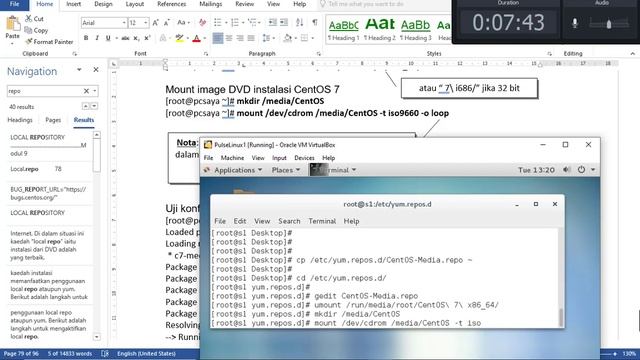Image resolution: width=640 pixels, height=360 pixels.
Task: Center align text
Action: click(229, 38)
